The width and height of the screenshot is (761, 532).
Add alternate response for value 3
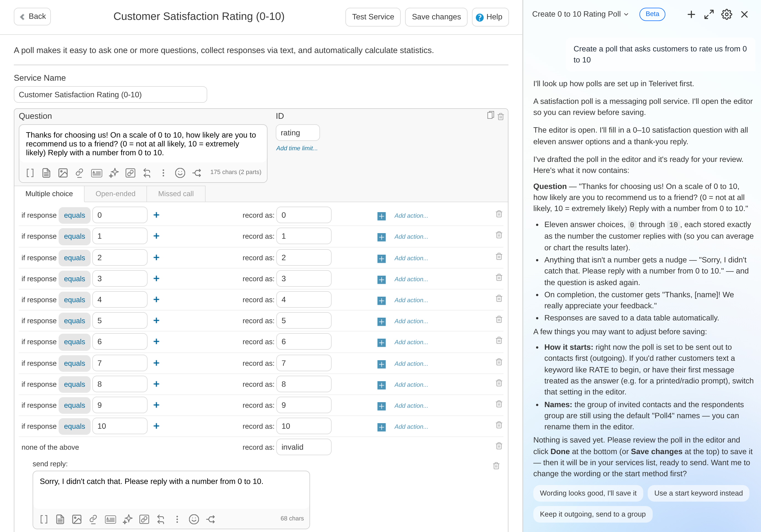[x=156, y=278]
